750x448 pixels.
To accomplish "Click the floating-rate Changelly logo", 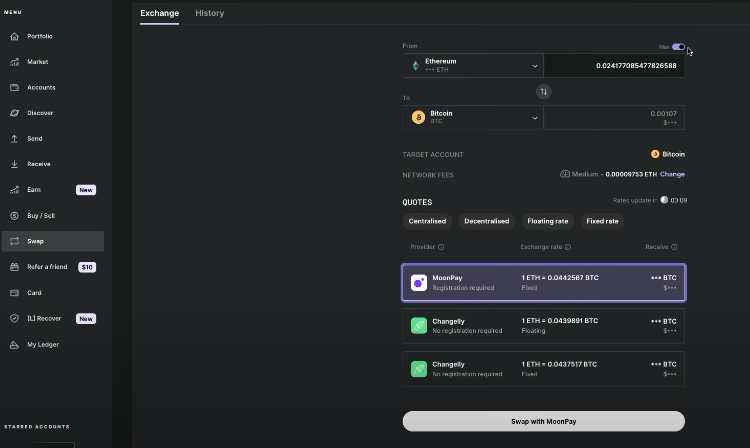I will (419, 326).
